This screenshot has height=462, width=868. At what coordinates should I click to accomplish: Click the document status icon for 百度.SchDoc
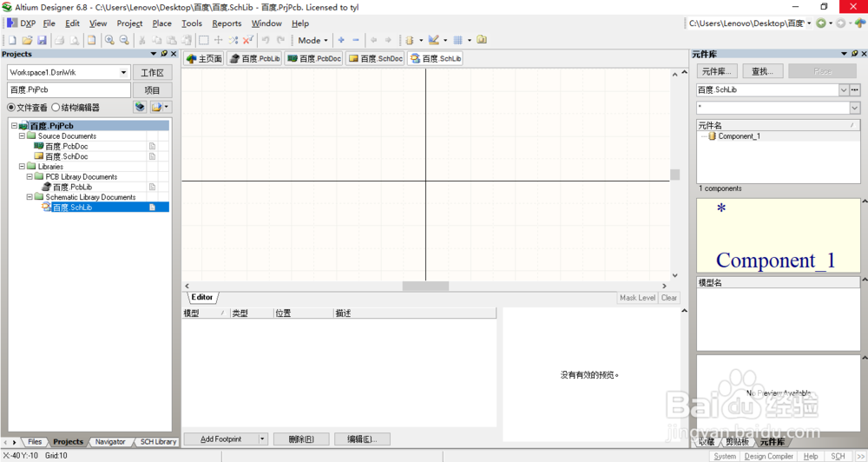point(152,156)
